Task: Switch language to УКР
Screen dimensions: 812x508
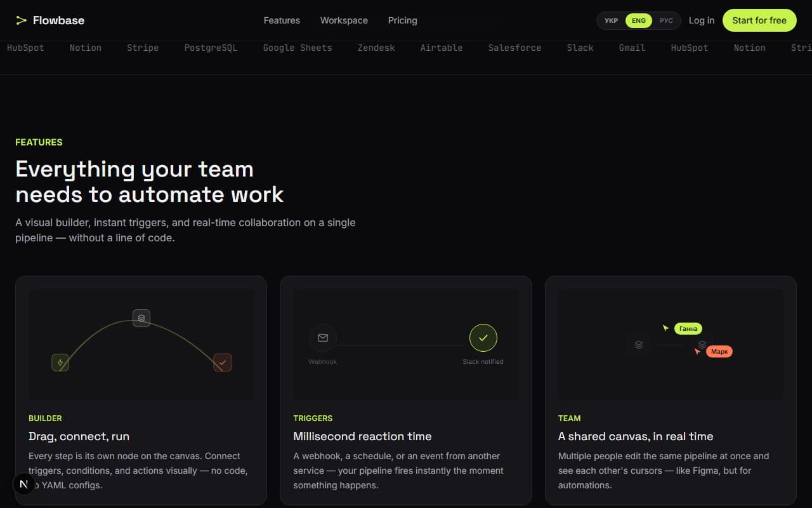Action: tap(611, 20)
